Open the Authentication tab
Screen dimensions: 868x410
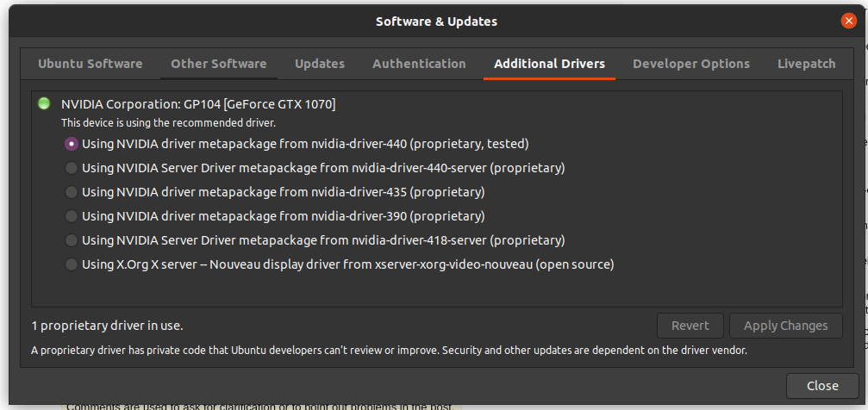point(419,64)
